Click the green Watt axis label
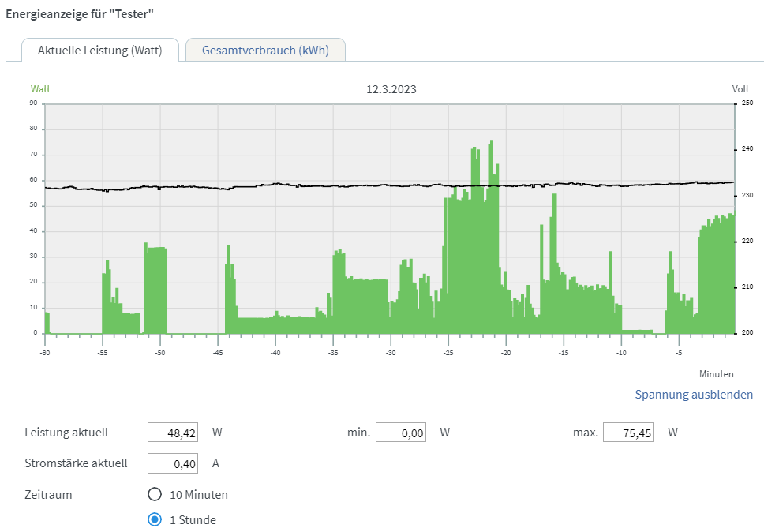Image resolution: width=764 pixels, height=532 pixels. tap(40, 89)
